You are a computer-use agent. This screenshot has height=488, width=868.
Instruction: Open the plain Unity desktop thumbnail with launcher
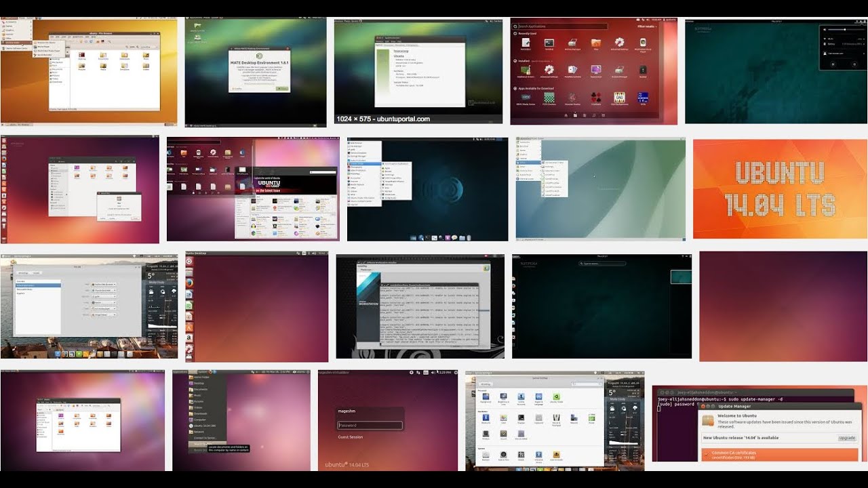(256, 306)
